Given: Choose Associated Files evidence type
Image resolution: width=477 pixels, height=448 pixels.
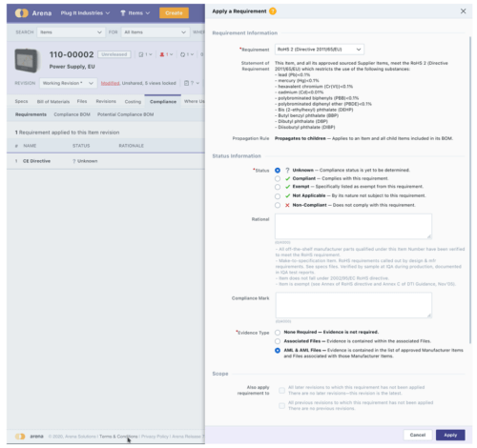Looking at the screenshot, I should 278,341.
